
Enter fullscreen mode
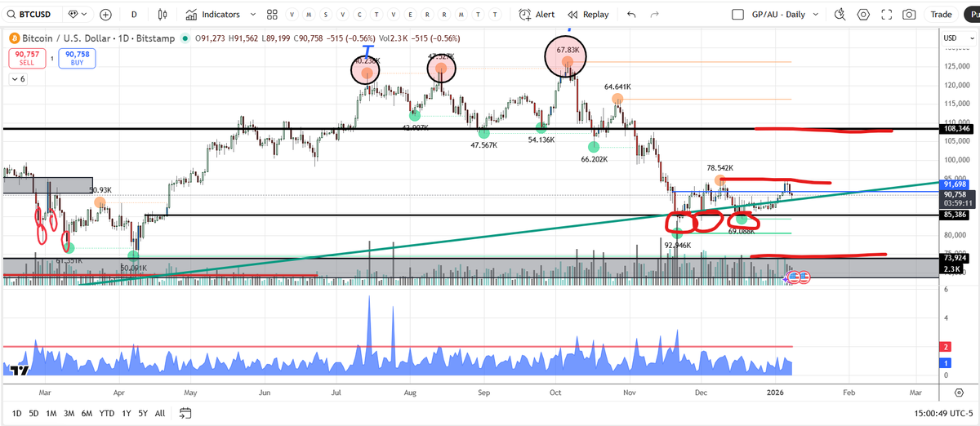coord(886,14)
